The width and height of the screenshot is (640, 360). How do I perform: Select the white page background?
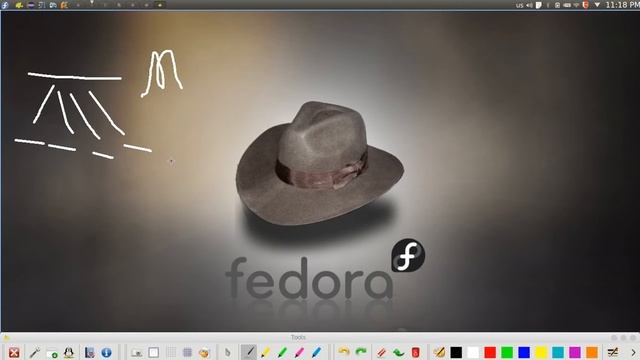click(154, 352)
